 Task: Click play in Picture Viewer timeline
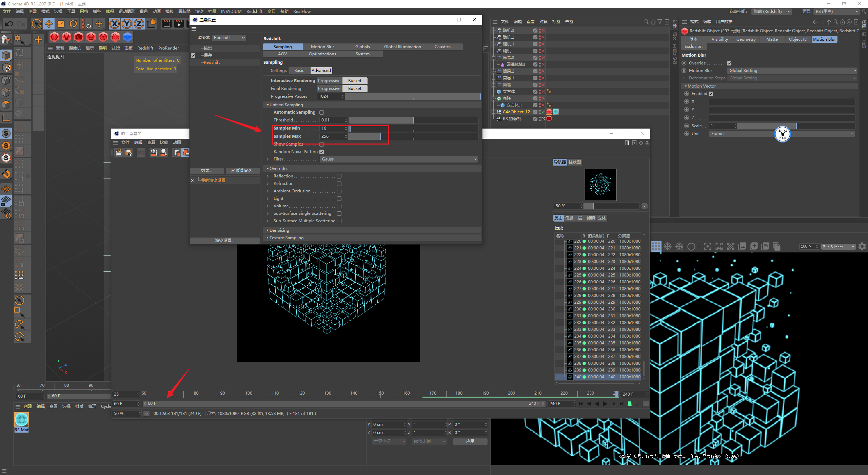point(605,404)
